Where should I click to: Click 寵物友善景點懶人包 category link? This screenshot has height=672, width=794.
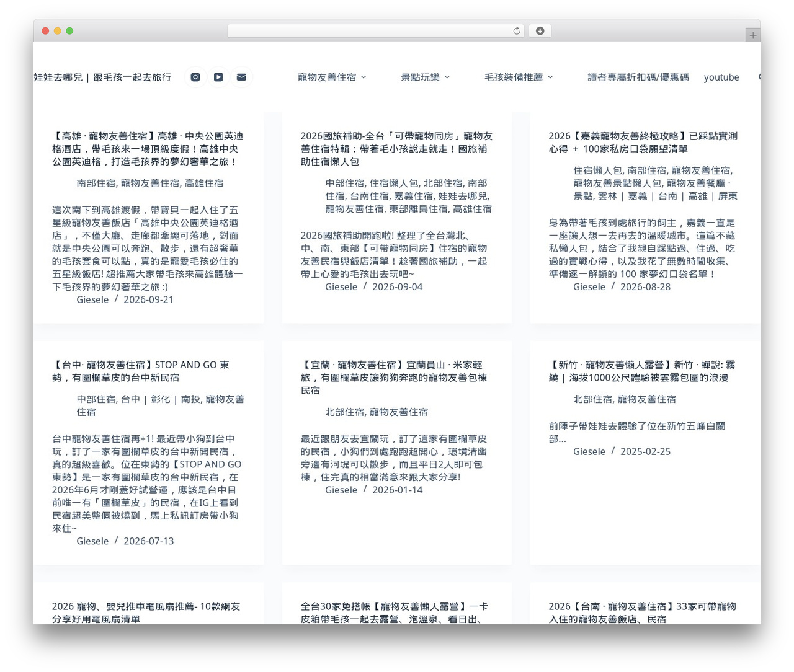click(x=618, y=183)
